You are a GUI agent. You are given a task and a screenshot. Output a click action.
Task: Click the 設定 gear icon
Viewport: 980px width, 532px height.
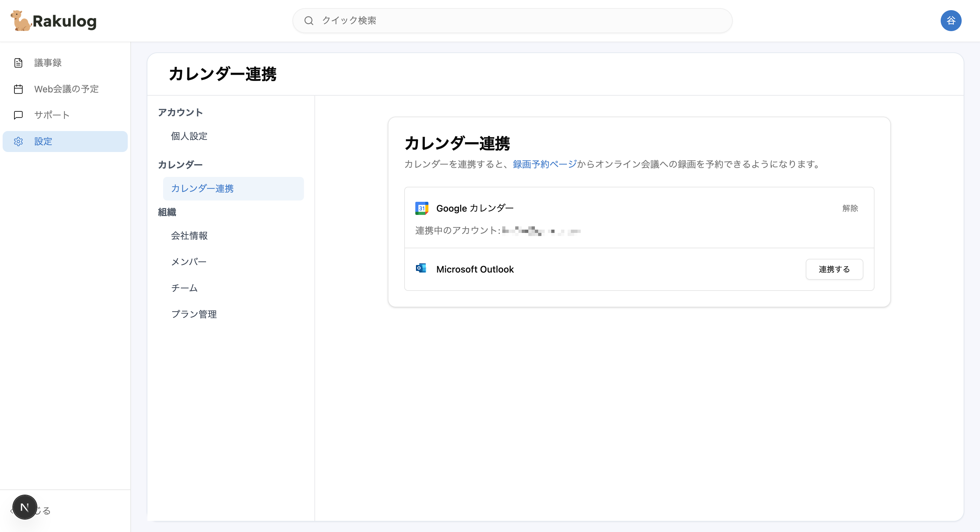tap(19, 141)
